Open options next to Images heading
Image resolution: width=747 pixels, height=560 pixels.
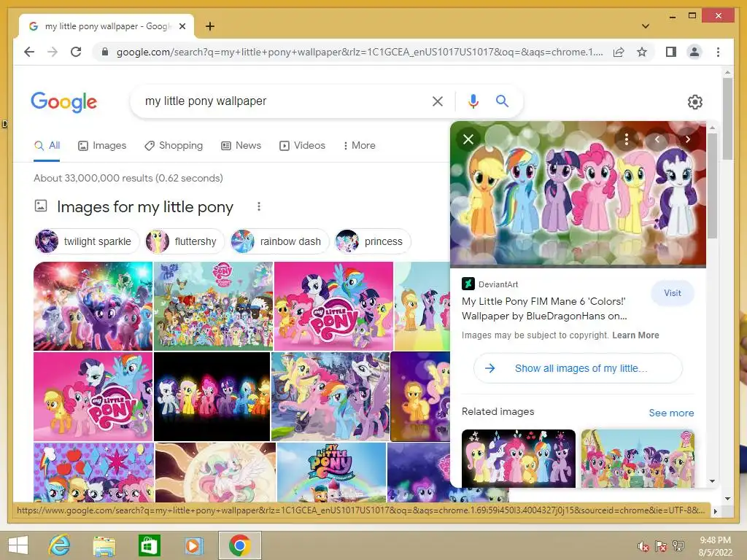point(259,206)
